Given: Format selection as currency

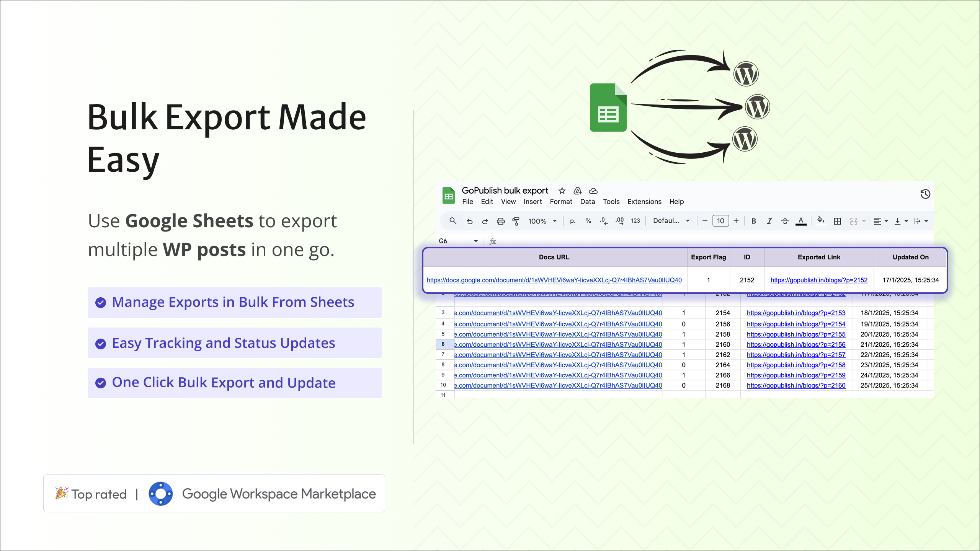Looking at the screenshot, I should pos(572,221).
